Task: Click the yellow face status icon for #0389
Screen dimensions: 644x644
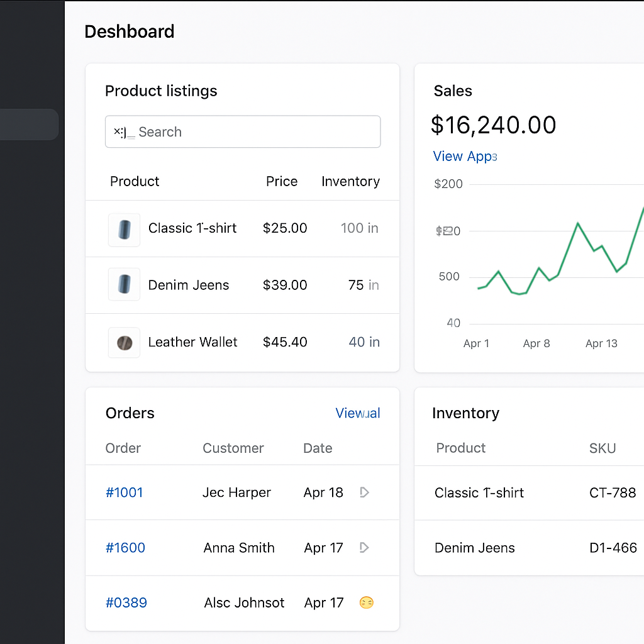Action: (x=367, y=602)
